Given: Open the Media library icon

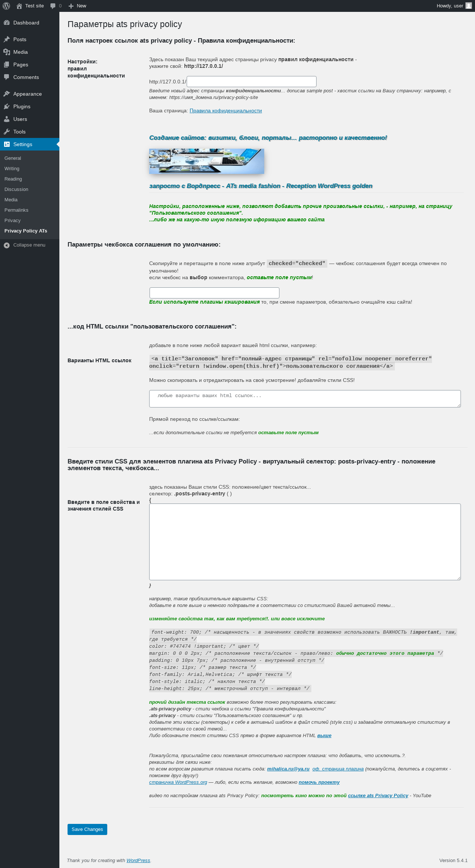Looking at the screenshot, I should pyautogui.click(x=7, y=52).
